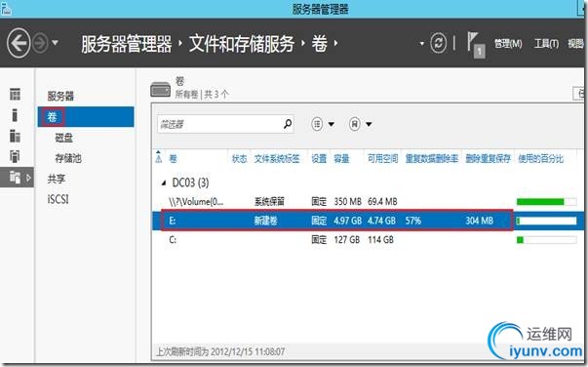Viewport: 588px width, 367px height.
Task: Sort by the 文件系统标签 column header
Action: [277, 159]
